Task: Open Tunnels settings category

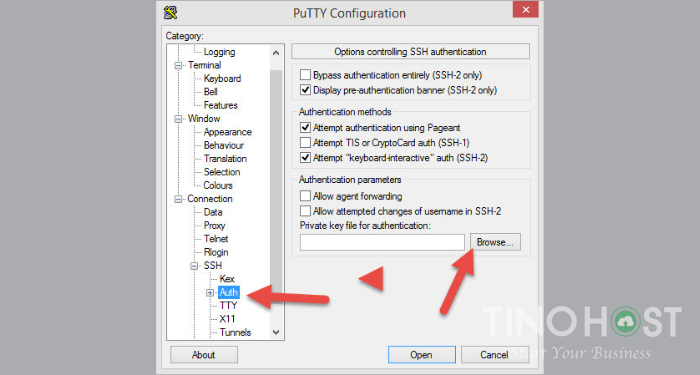Action: [235, 333]
